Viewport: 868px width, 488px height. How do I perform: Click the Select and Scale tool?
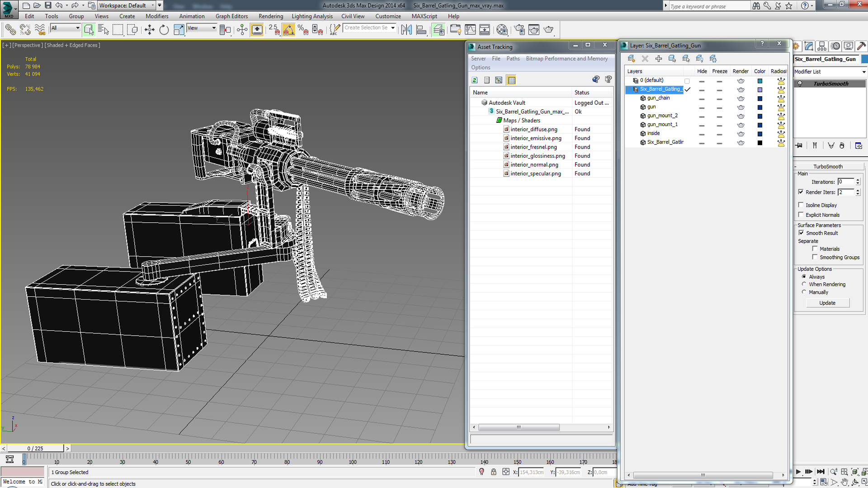coord(179,30)
